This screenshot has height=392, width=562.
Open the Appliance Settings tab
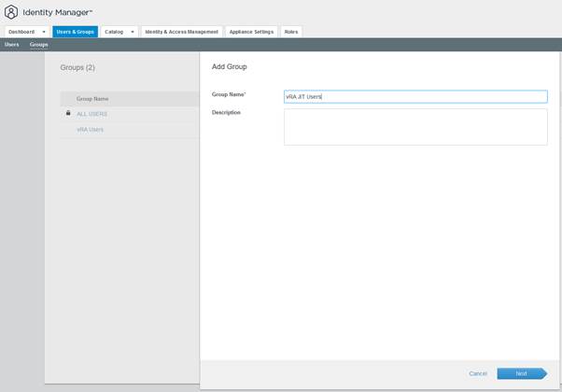point(251,32)
